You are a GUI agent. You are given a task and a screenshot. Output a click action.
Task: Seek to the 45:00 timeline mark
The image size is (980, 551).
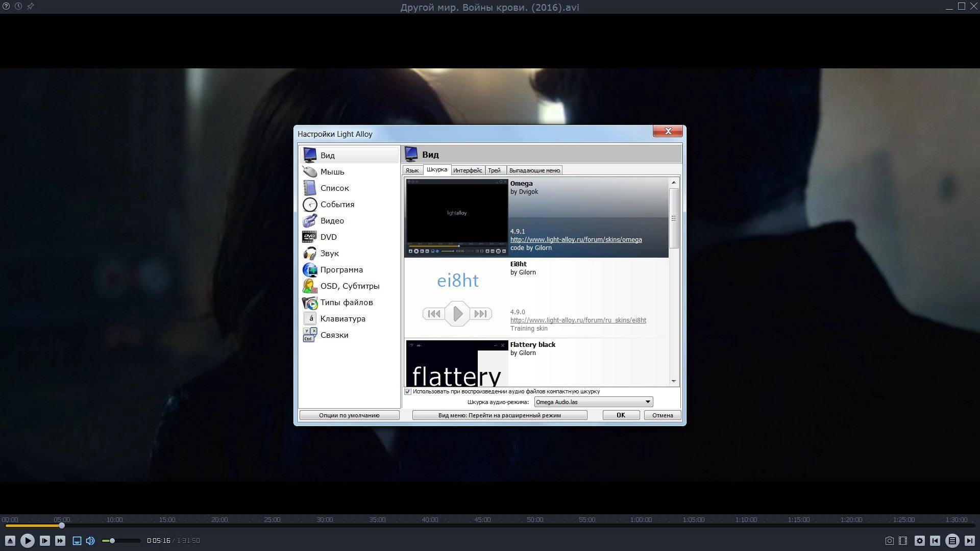tap(482, 520)
